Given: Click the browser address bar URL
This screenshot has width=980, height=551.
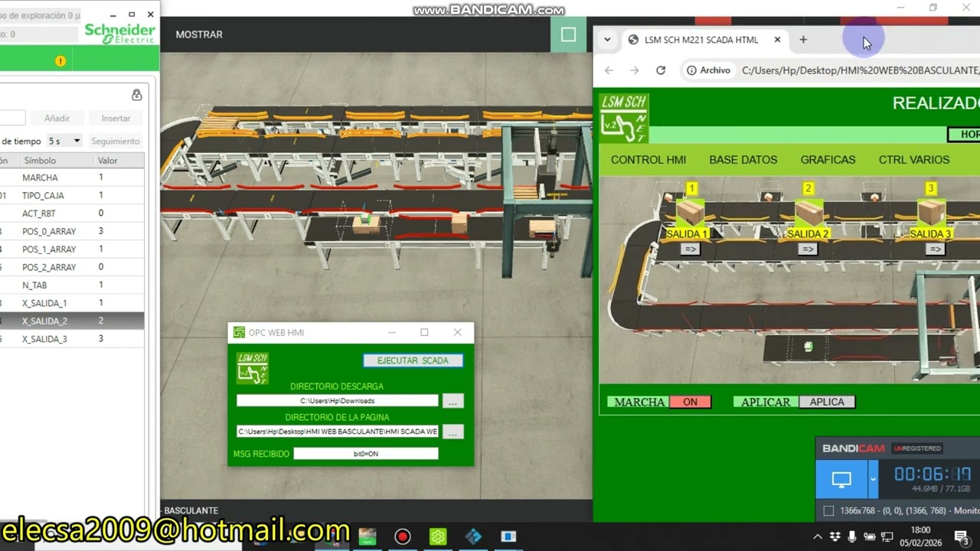Looking at the screenshot, I should pyautogui.click(x=861, y=70).
